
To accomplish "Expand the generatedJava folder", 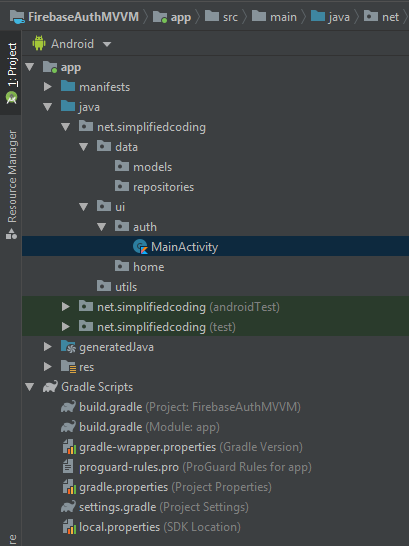I will [x=48, y=346].
